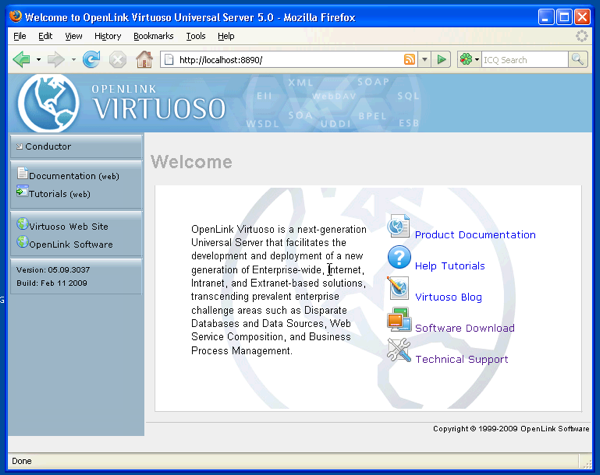
Task: Click the Virtuoso globe logo
Action: click(49, 103)
